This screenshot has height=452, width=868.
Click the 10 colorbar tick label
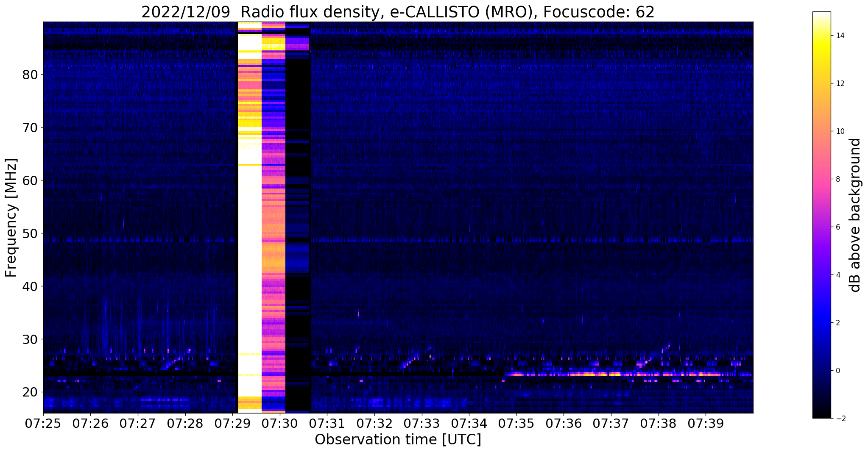pyautogui.click(x=840, y=131)
